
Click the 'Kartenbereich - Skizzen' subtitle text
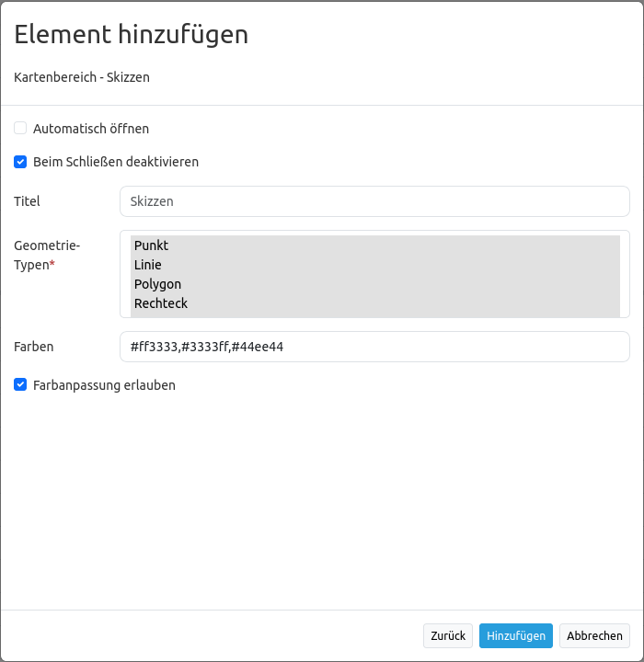coord(82,77)
